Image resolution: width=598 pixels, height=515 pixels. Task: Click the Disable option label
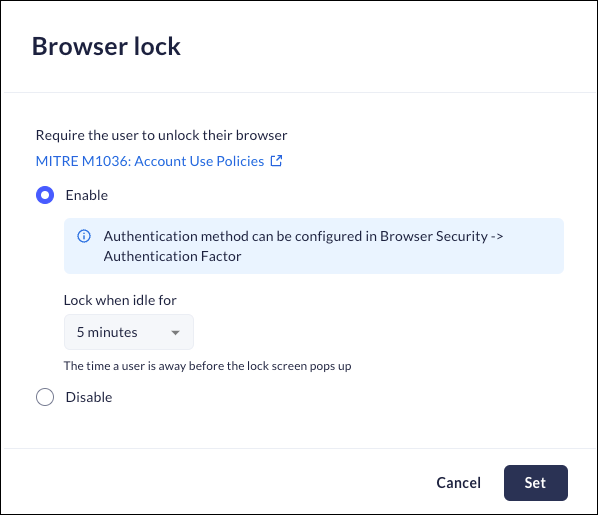pos(89,397)
